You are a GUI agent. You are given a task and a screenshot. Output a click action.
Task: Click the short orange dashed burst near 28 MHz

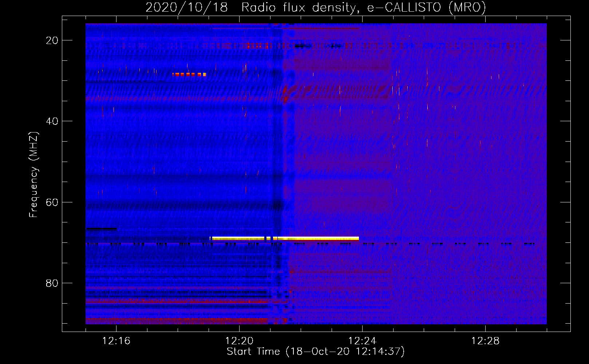coord(189,74)
